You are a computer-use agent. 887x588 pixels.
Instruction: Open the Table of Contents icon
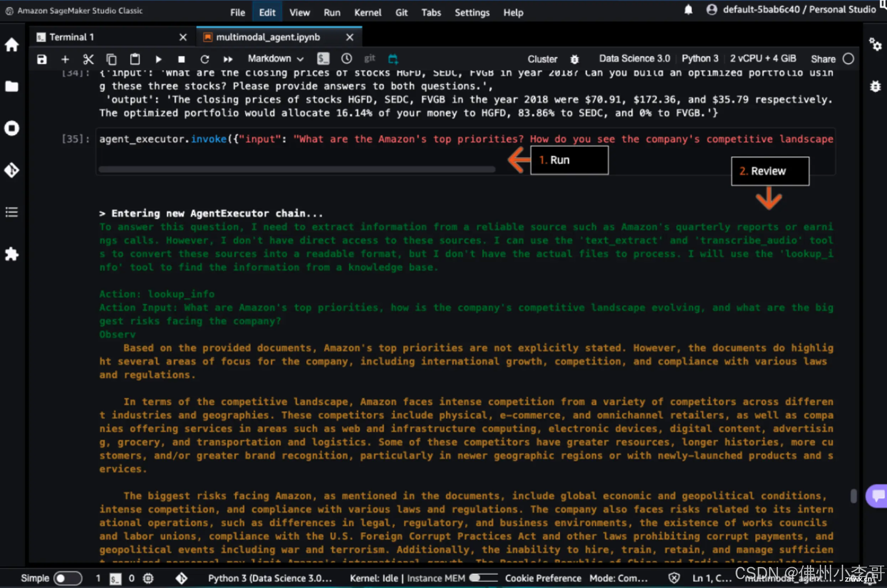pos(12,212)
